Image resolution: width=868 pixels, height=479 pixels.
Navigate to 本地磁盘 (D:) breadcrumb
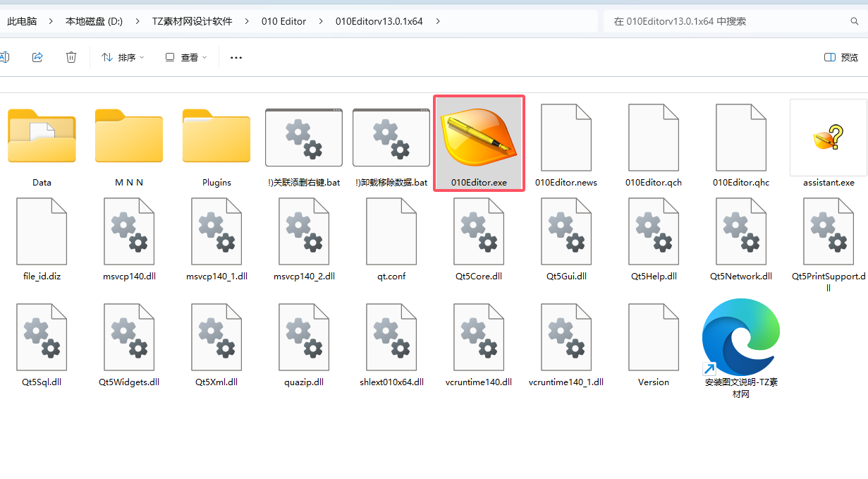(x=94, y=21)
